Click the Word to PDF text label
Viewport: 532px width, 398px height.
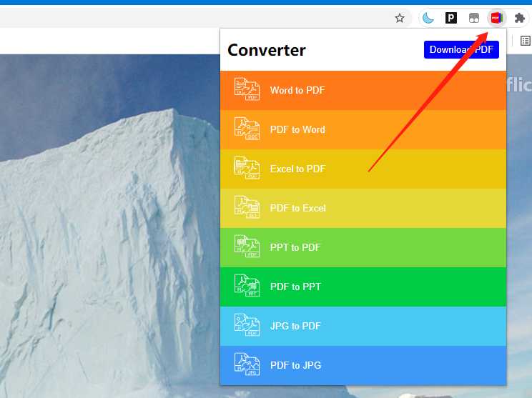click(x=297, y=91)
